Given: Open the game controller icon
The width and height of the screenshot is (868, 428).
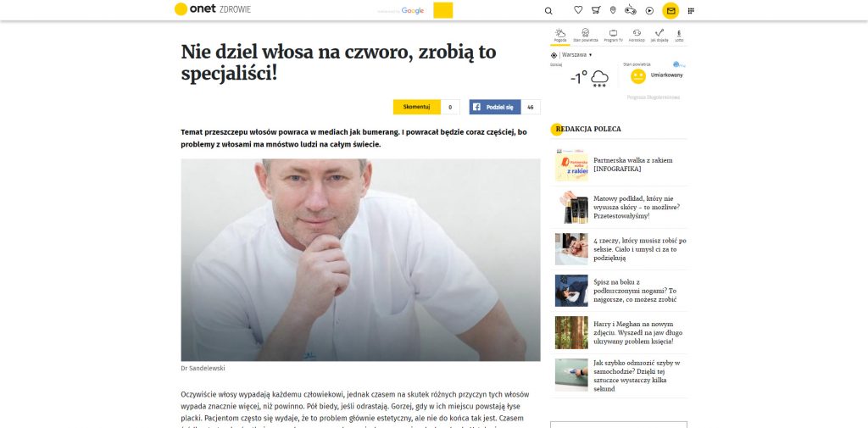Looking at the screenshot, I should [631, 10].
